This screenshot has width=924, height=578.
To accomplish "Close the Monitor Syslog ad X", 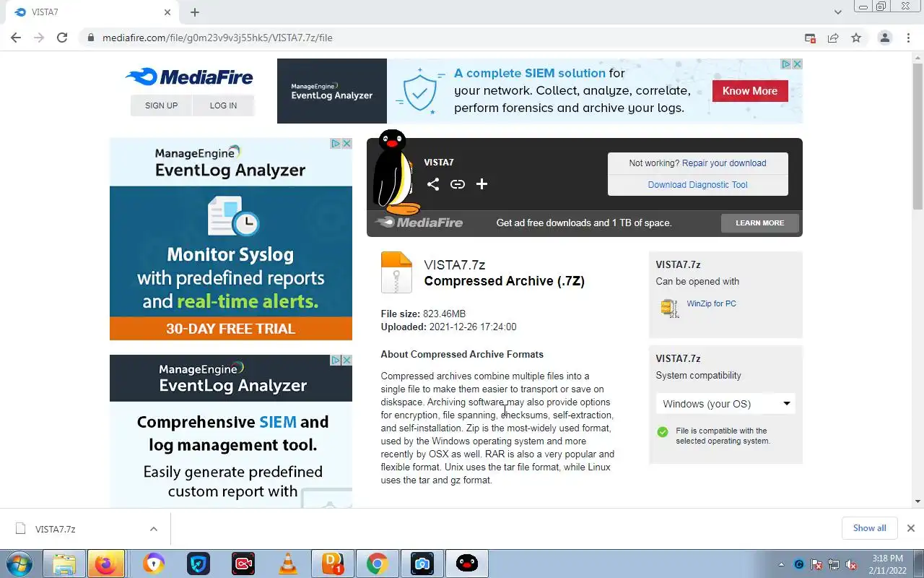I will tap(346, 144).
